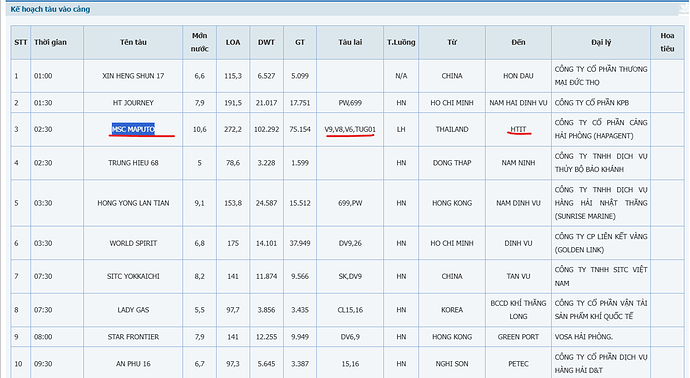The width and height of the screenshot is (690, 378).
Task: Click origin THAILAND cell
Action: tap(452, 129)
